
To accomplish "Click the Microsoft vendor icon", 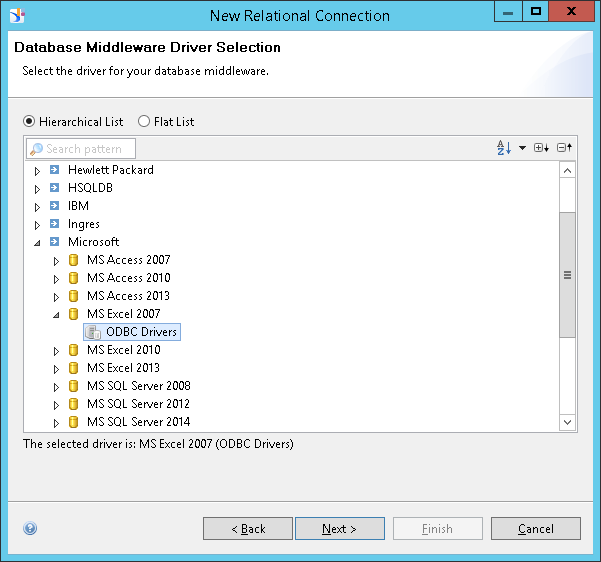I will pyautogui.click(x=55, y=242).
